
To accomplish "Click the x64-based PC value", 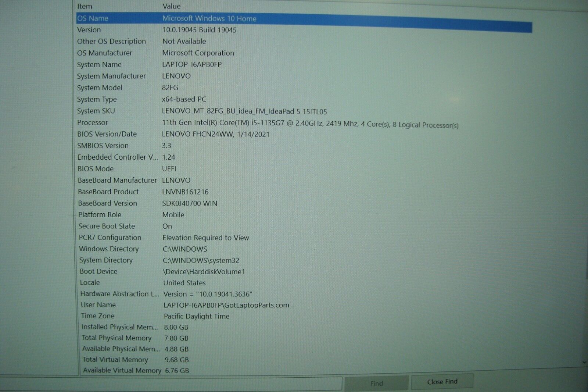I will click(184, 99).
